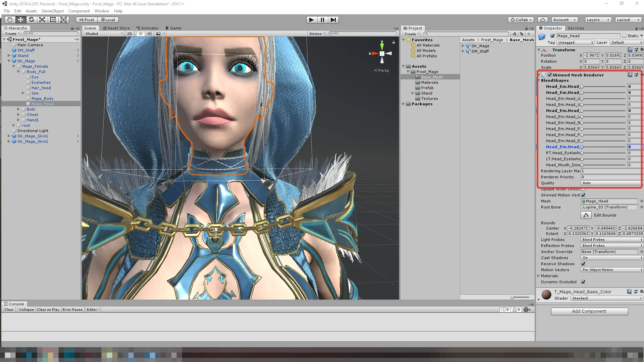The height and width of the screenshot is (362, 644).
Task: Click Search by Label icon in Project
Action: [x=522, y=34]
